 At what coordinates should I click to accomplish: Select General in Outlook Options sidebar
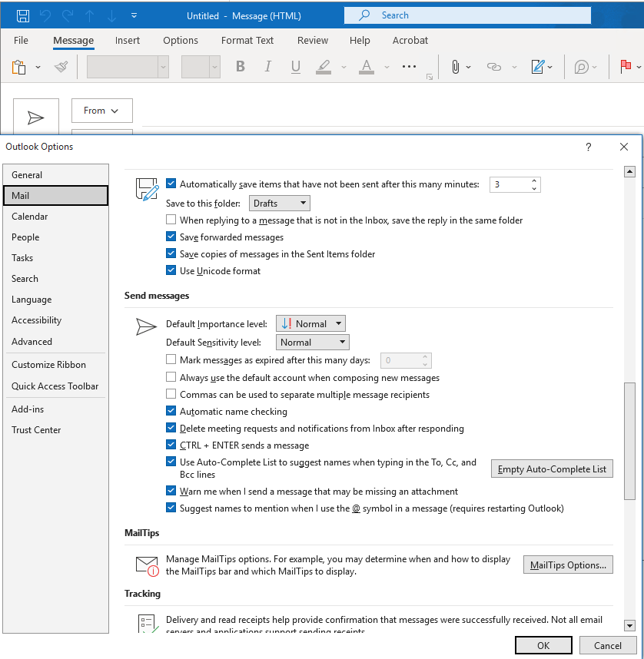tap(55, 175)
